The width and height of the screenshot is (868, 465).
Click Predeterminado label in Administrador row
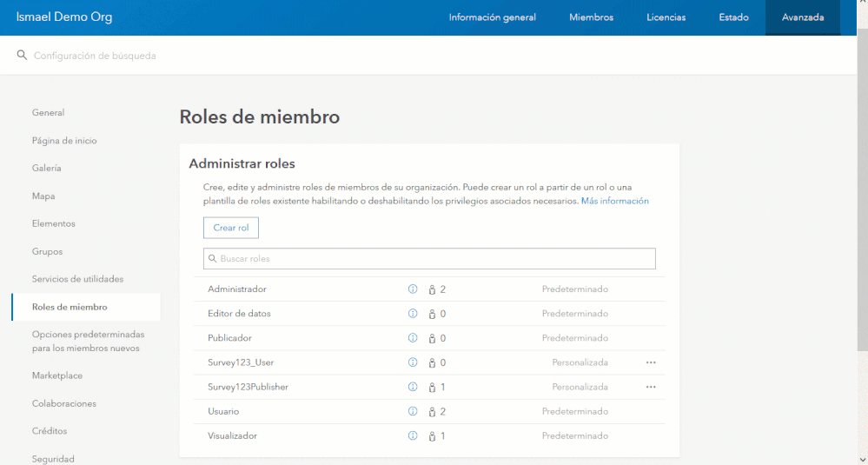coord(574,289)
